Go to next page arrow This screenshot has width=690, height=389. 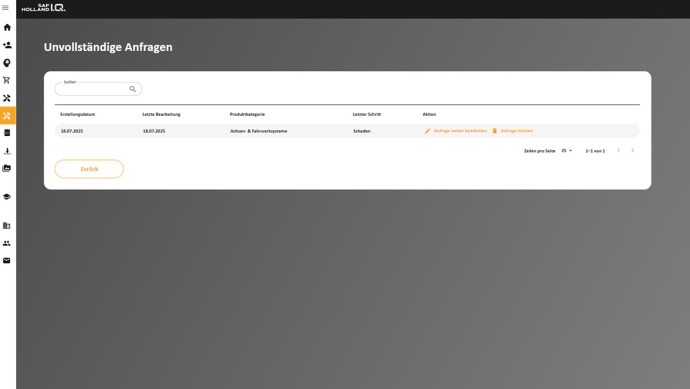click(x=632, y=150)
